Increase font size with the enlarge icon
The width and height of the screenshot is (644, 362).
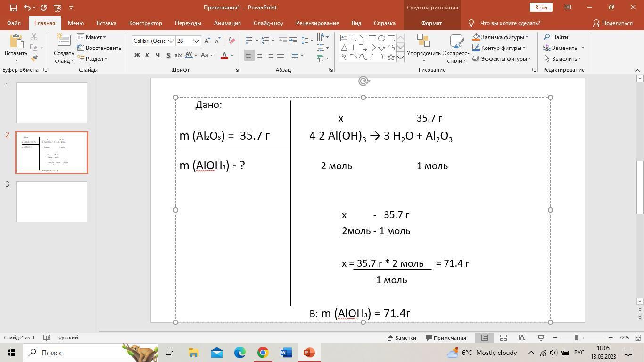tap(207, 41)
